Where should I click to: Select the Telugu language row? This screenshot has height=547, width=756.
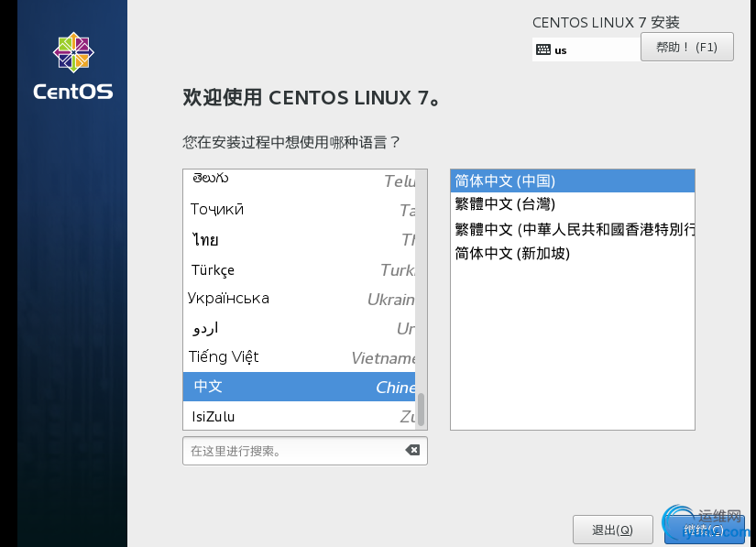pyautogui.click(x=299, y=181)
